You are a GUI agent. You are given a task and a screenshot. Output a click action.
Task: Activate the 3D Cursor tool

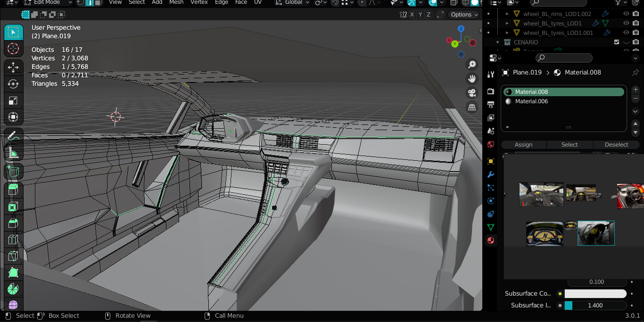click(13, 49)
